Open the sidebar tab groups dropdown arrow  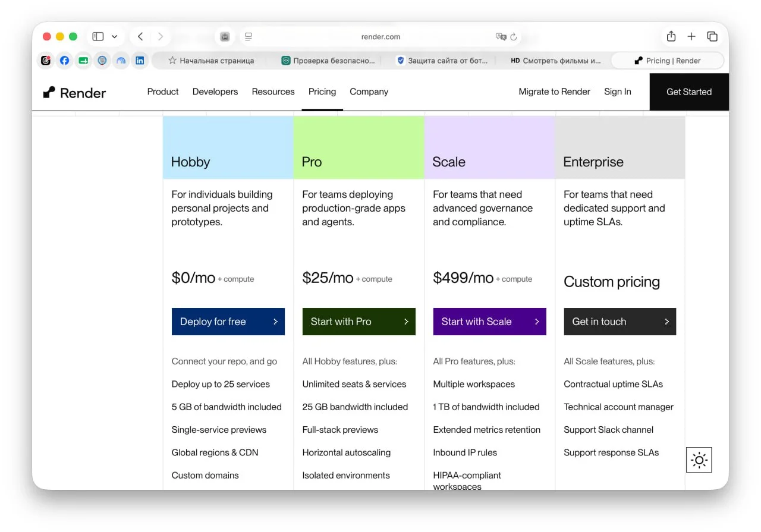click(x=114, y=37)
